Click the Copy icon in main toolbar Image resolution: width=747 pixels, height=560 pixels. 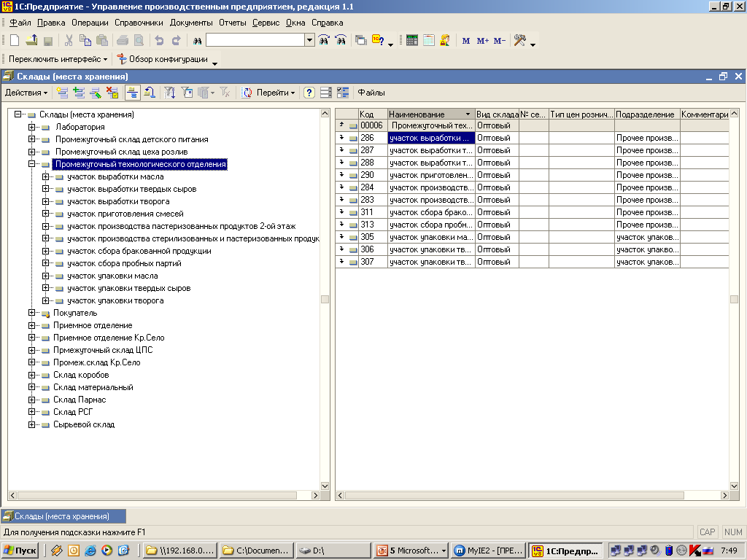[x=85, y=41]
